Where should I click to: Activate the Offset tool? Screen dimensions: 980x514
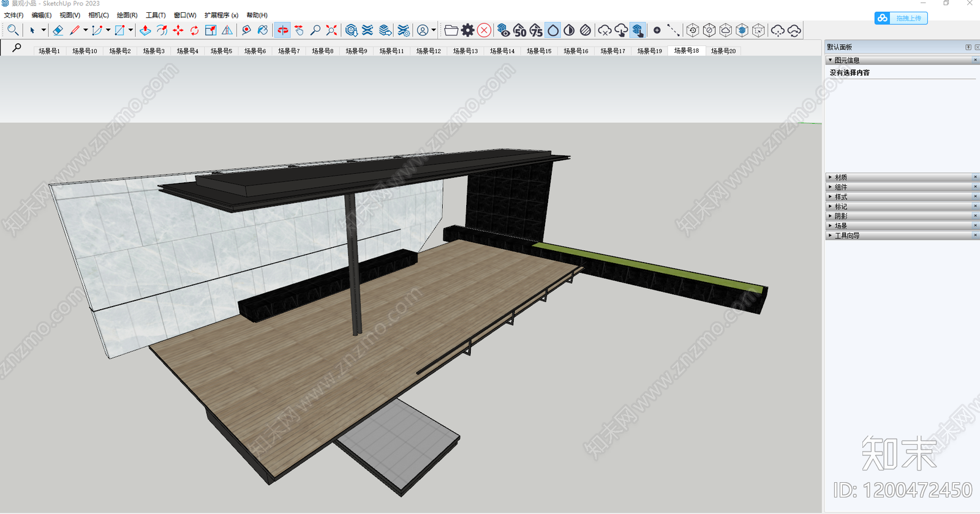pos(162,30)
